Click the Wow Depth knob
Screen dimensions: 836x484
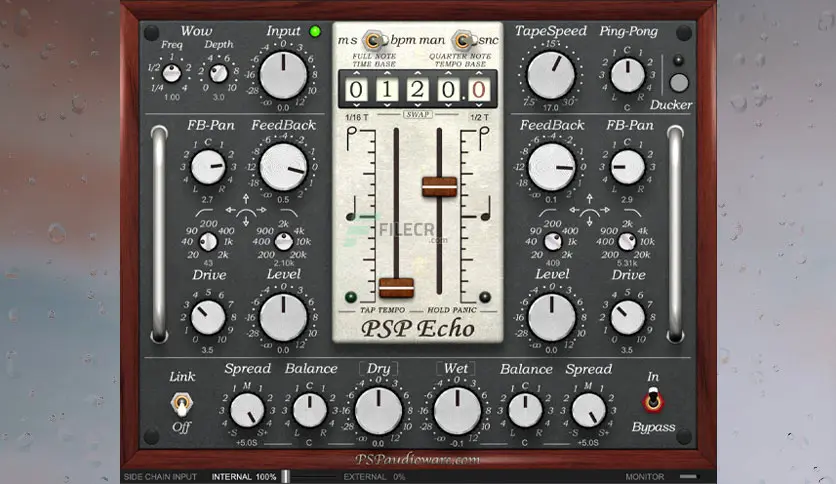(219, 73)
